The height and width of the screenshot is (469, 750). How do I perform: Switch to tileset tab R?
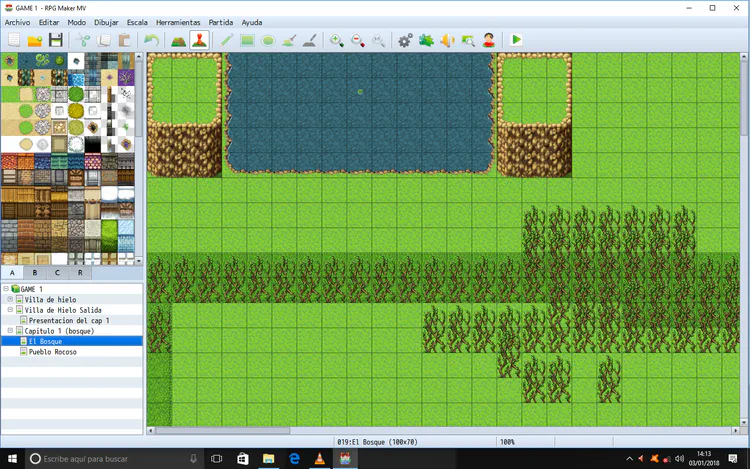[x=80, y=273]
